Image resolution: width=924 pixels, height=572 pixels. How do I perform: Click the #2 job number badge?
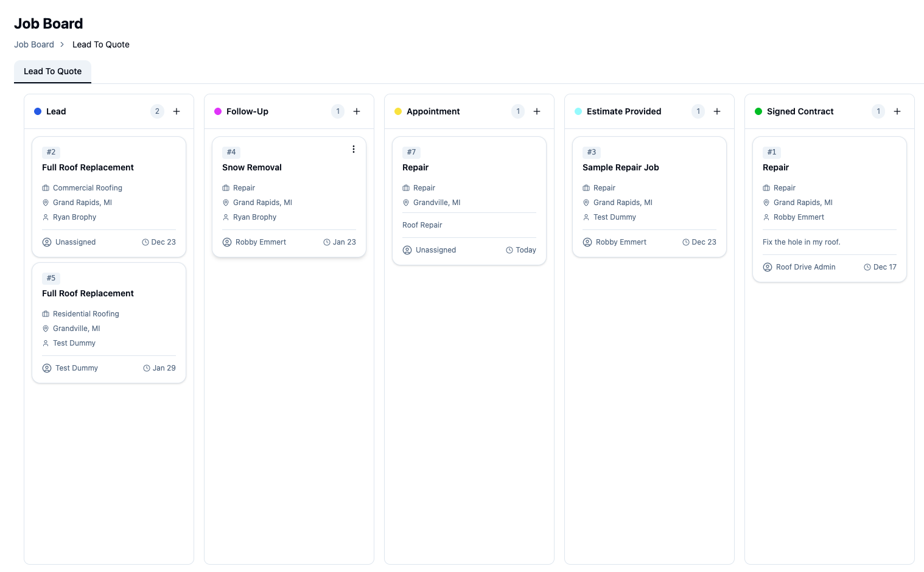click(51, 152)
